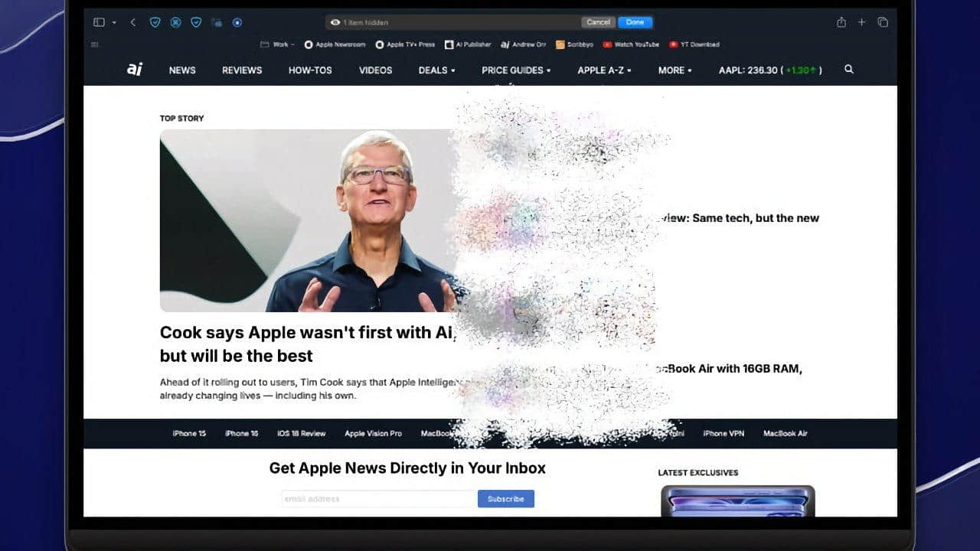Screen dimensions: 980x551
Task: Open site search magnifier icon
Action: tap(848, 70)
